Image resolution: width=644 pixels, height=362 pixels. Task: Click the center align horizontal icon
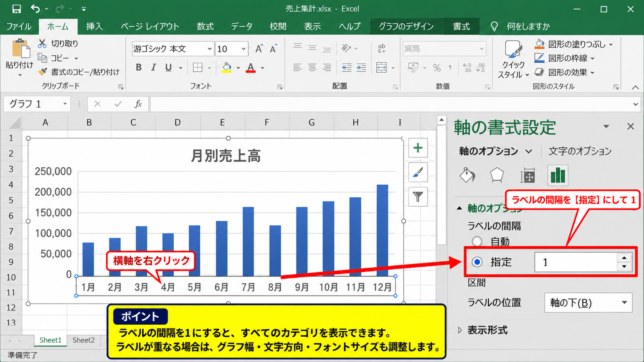pos(312,68)
